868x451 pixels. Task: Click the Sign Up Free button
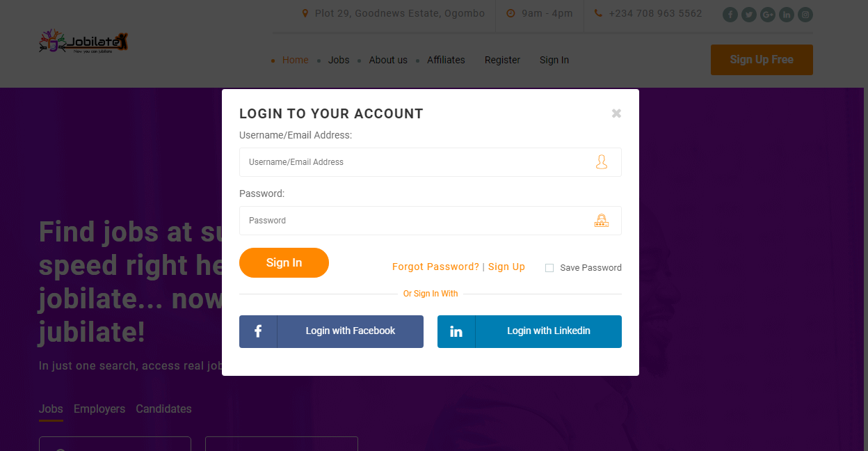[x=762, y=60]
